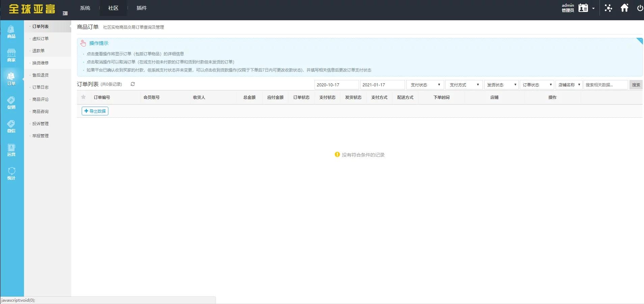Select the 促销 (Promotions) sidebar icon

tap(11, 102)
